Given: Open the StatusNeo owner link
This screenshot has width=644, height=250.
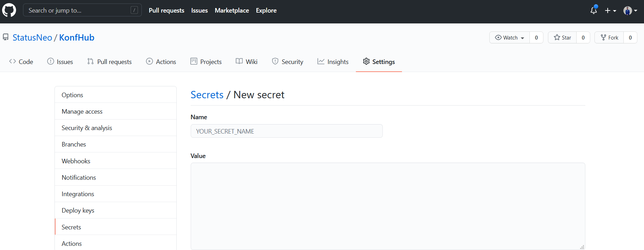Looking at the screenshot, I should 32,37.
